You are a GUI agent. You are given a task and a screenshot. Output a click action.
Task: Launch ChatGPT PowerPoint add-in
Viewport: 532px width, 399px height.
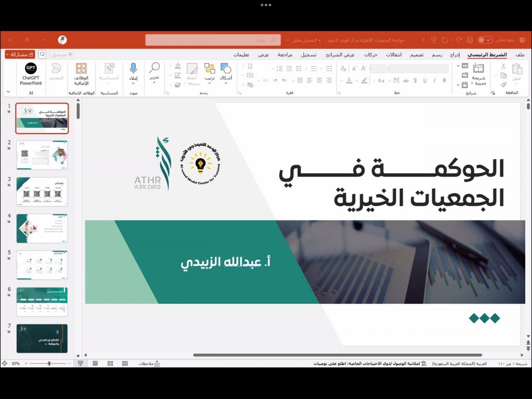pos(31,74)
